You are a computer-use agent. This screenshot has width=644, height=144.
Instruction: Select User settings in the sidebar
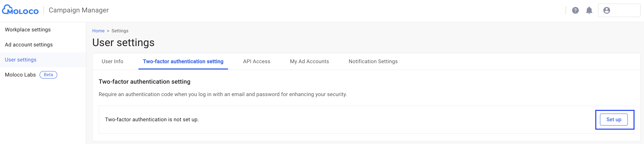click(x=21, y=60)
